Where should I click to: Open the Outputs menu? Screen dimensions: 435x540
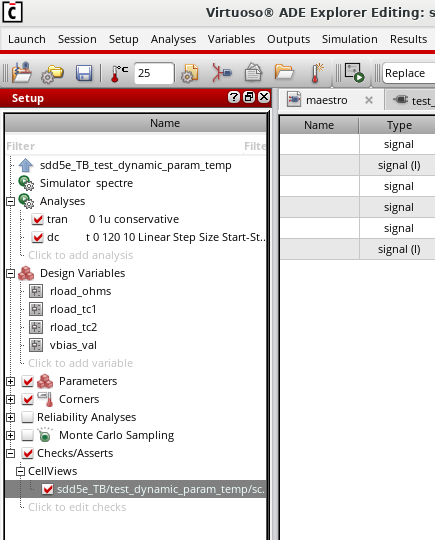click(x=289, y=39)
